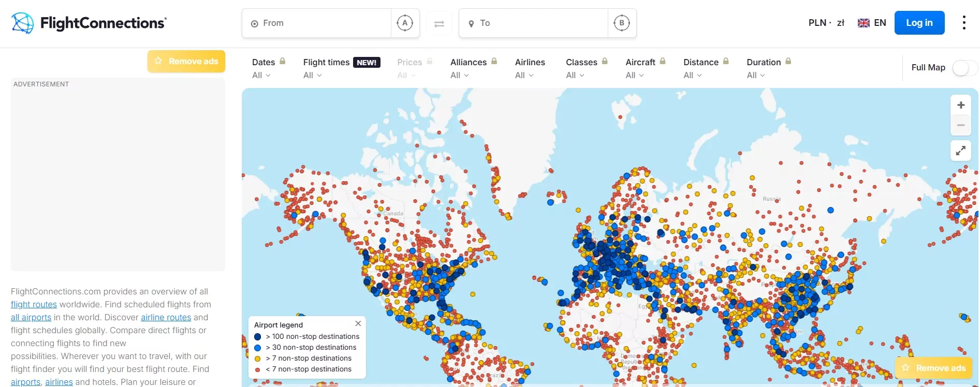Image resolution: width=980 pixels, height=387 pixels.
Task: Zoom in the map with plus button
Action: 961,105
